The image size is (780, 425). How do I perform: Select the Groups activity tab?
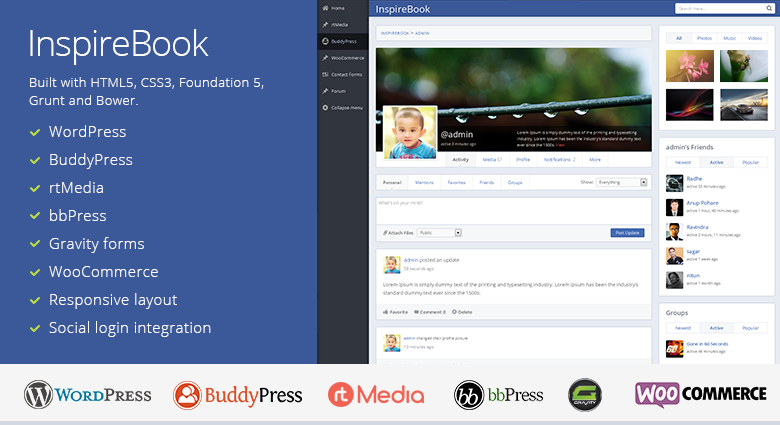(x=515, y=183)
